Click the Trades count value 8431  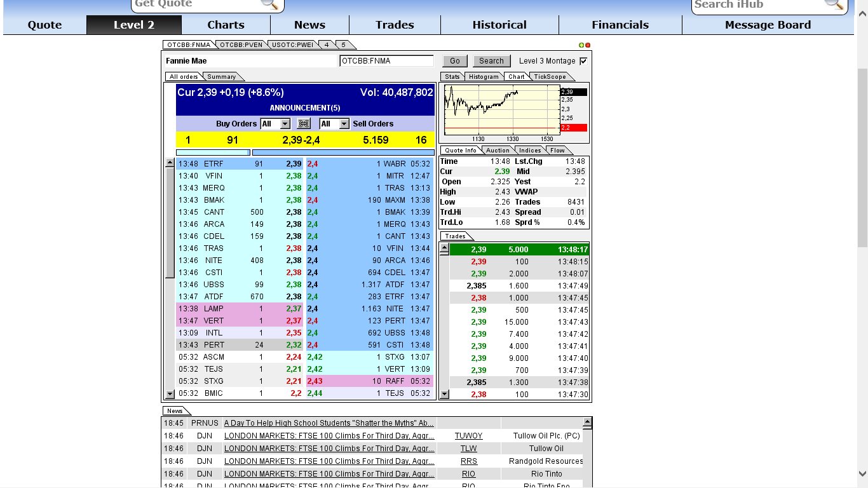(x=576, y=202)
